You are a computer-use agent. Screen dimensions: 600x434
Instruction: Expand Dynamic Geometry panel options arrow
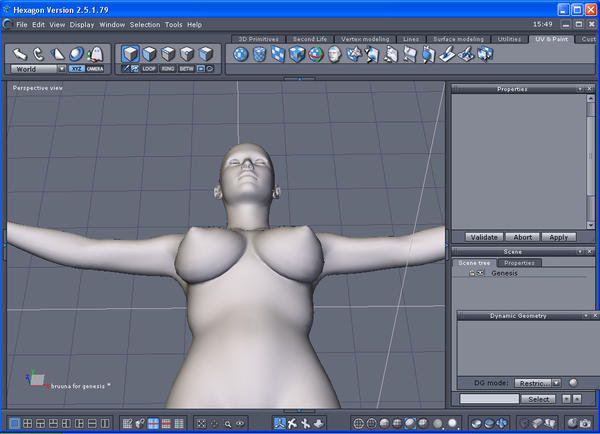586,316
